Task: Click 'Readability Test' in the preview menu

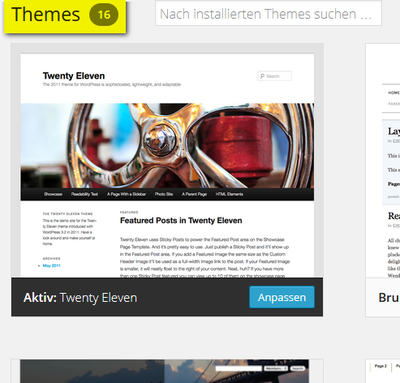Action: [x=84, y=194]
